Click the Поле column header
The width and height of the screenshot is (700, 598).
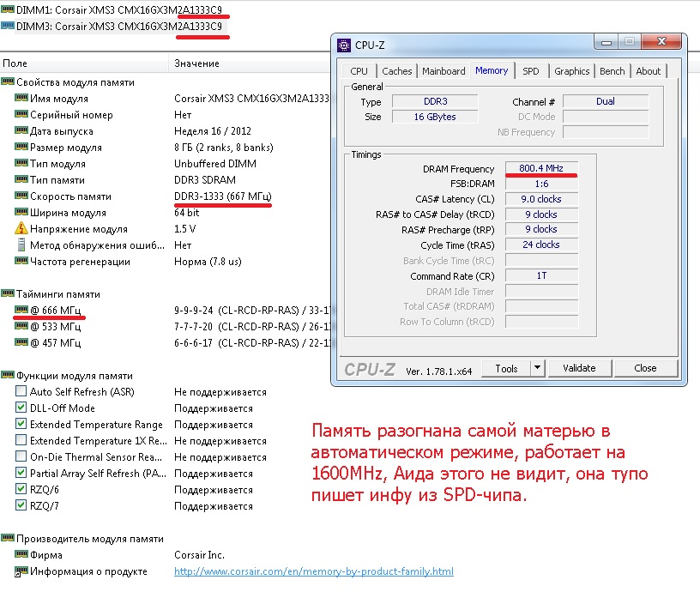click(84, 63)
